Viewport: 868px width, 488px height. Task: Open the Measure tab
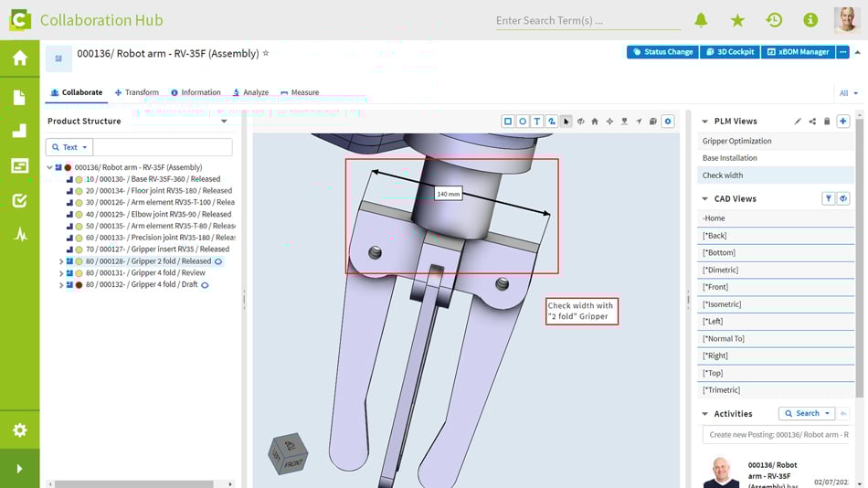(300, 92)
